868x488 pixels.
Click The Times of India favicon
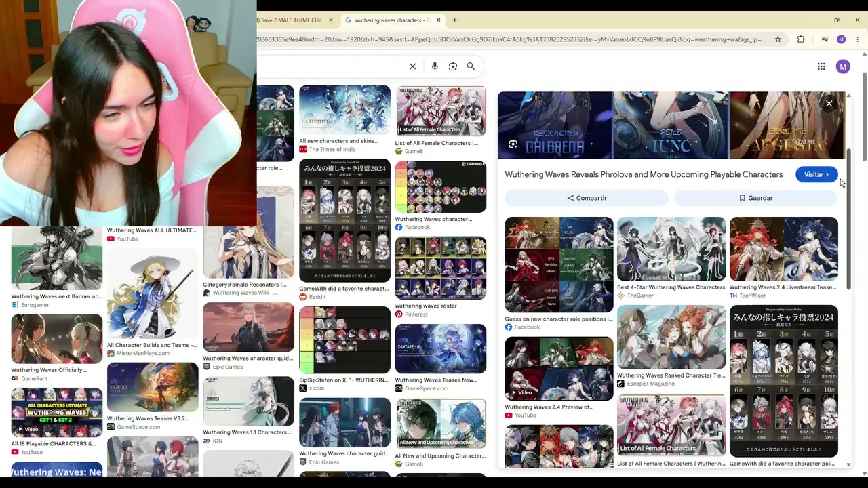pos(302,149)
